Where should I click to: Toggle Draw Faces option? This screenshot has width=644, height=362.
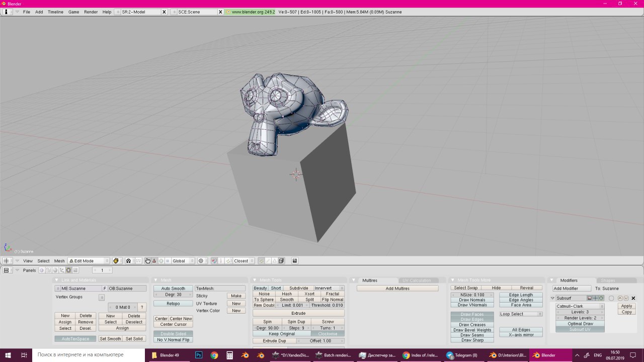click(x=471, y=314)
